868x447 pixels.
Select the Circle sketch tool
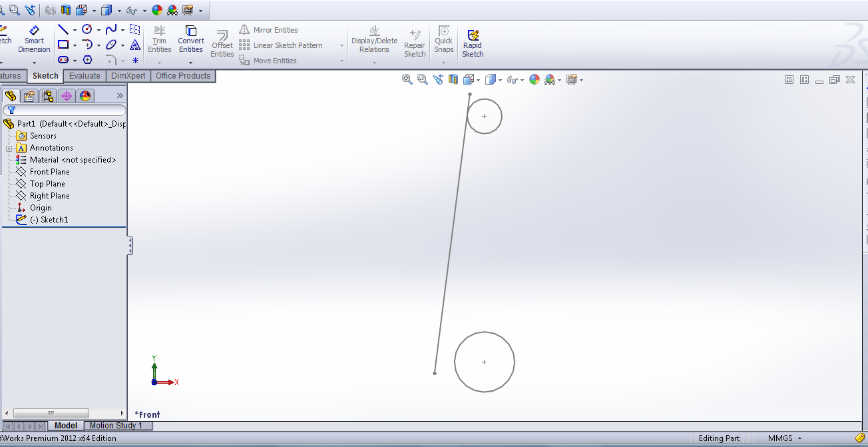click(87, 29)
